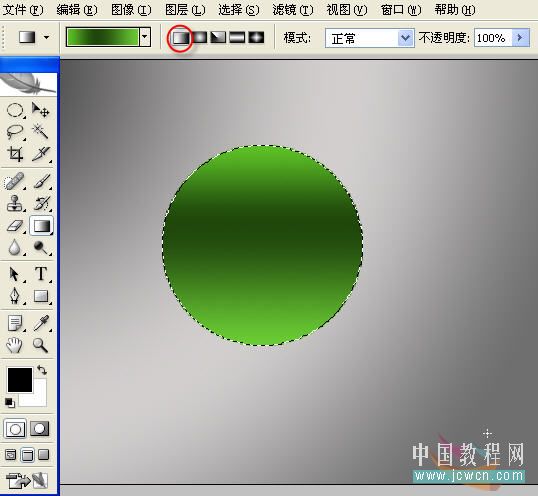
Task: Select the Hand tool
Action: [14, 345]
